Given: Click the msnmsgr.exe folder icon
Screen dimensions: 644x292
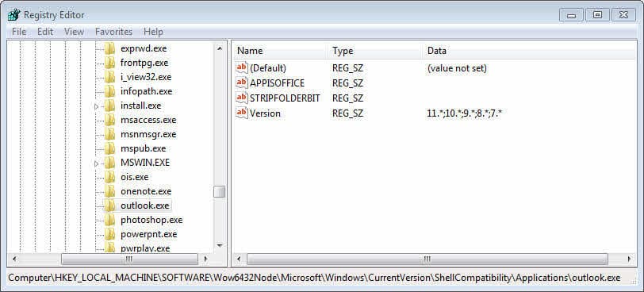Looking at the screenshot, I should pos(109,134).
